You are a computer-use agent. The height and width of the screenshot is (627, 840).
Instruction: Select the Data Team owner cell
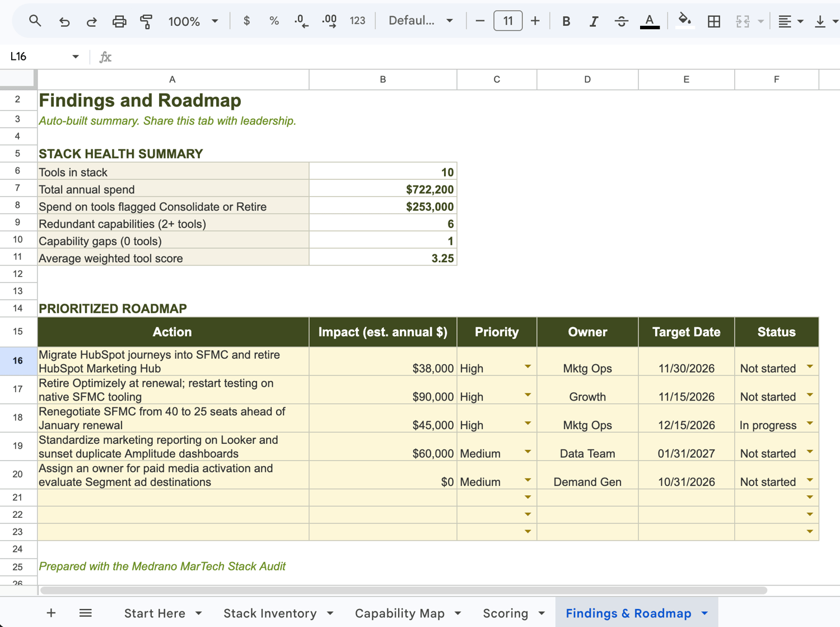pos(587,447)
